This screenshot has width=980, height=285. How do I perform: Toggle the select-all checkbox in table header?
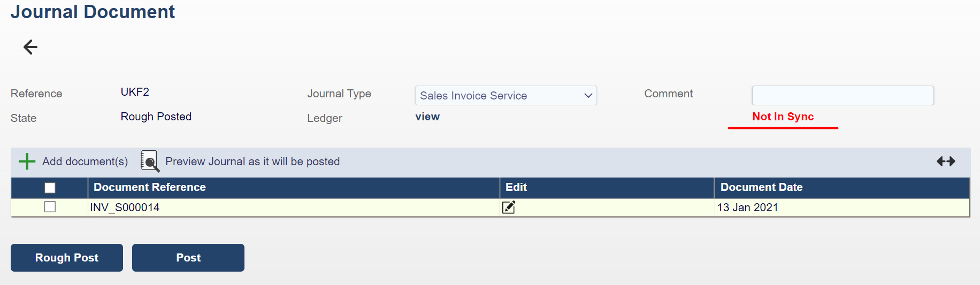click(x=50, y=188)
